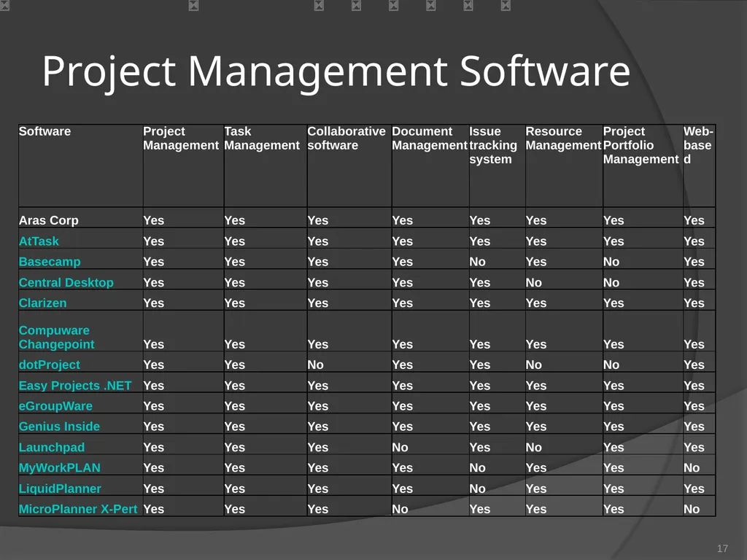Select the Resource Management column header
Screen dimensions: 747x560
tap(564, 166)
